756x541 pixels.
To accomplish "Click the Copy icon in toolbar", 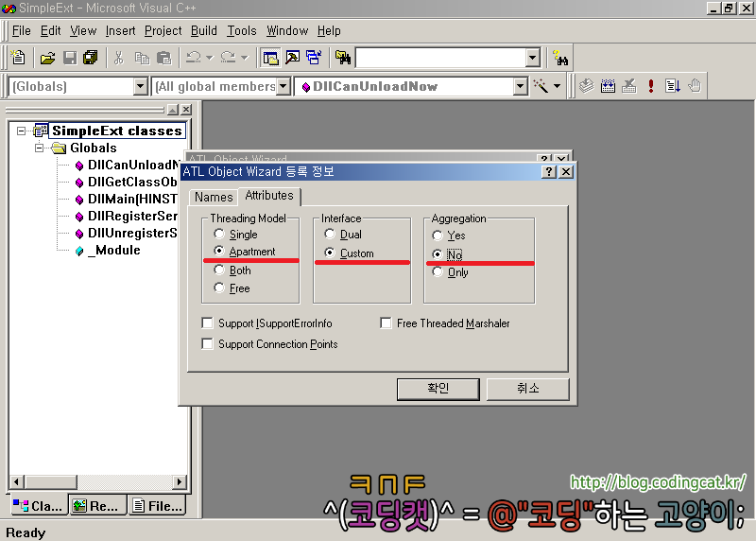I will tap(142, 58).
